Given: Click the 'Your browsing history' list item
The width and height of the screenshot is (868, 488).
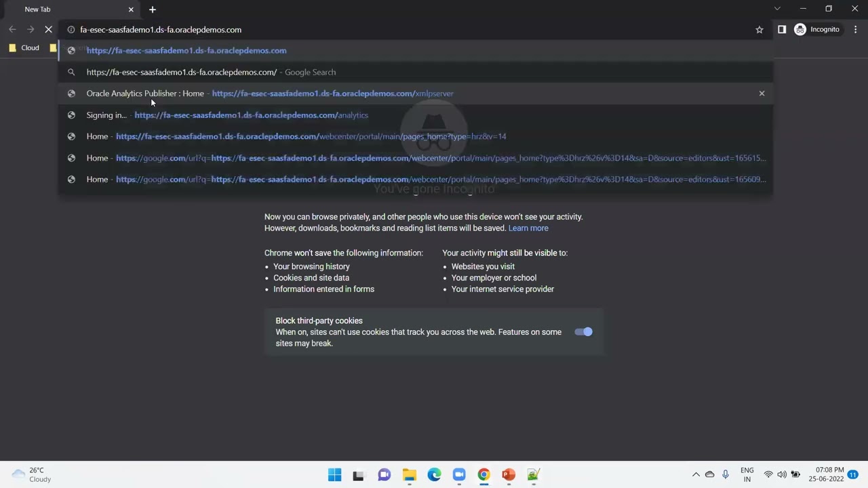Looking at the screenshot, I should tap(311, 267).
